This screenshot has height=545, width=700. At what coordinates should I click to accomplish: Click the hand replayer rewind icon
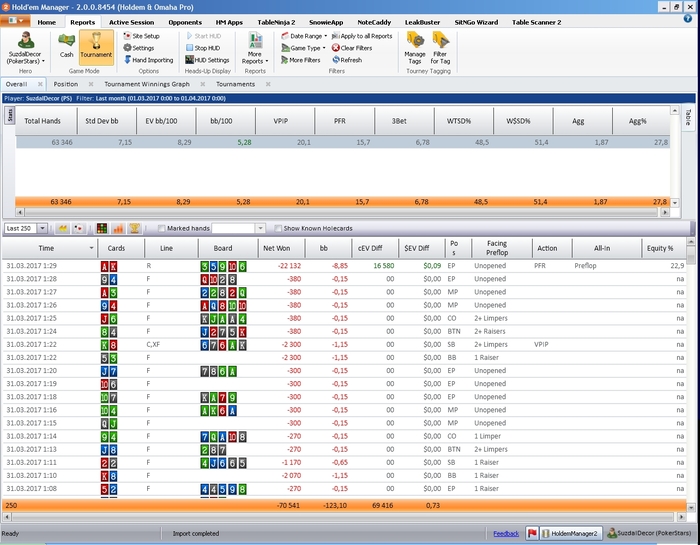[x=62, y=229]
